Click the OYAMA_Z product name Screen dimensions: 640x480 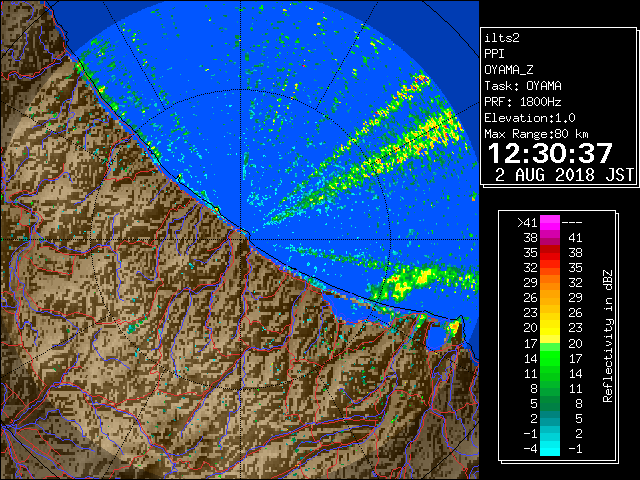coord(509,70)
